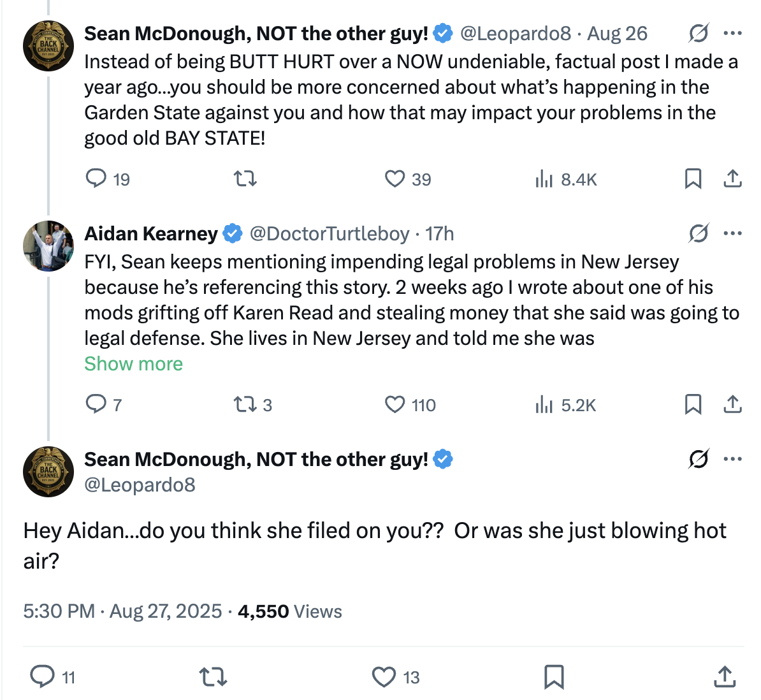Repost the main post from Aug 27

[x=213, y=676]
